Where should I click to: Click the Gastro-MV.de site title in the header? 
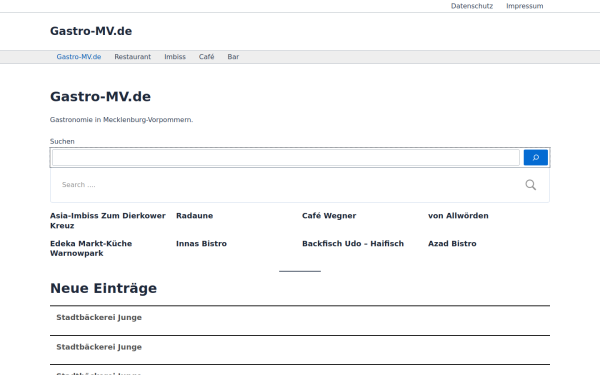[x=91, y=31]
